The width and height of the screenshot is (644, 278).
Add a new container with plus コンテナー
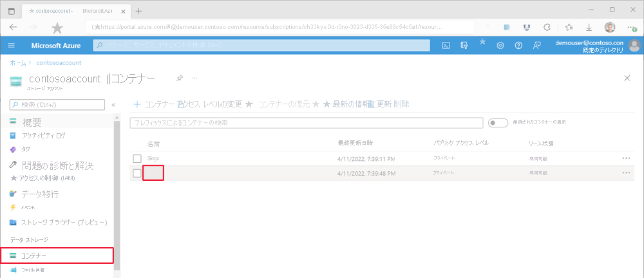click(155, 104)
